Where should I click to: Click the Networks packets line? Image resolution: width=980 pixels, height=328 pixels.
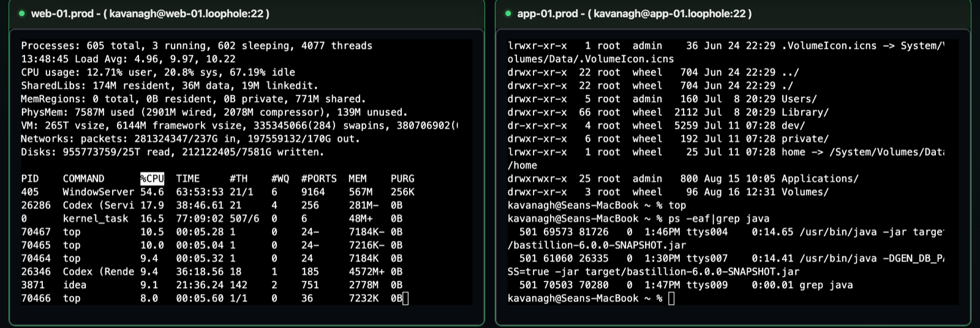click(190, 139)
